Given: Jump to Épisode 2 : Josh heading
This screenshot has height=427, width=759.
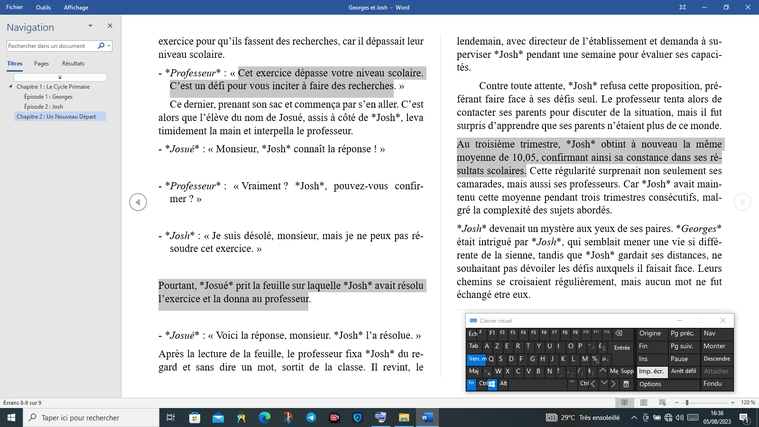Looking at the screenshot, I should [44, 107].
